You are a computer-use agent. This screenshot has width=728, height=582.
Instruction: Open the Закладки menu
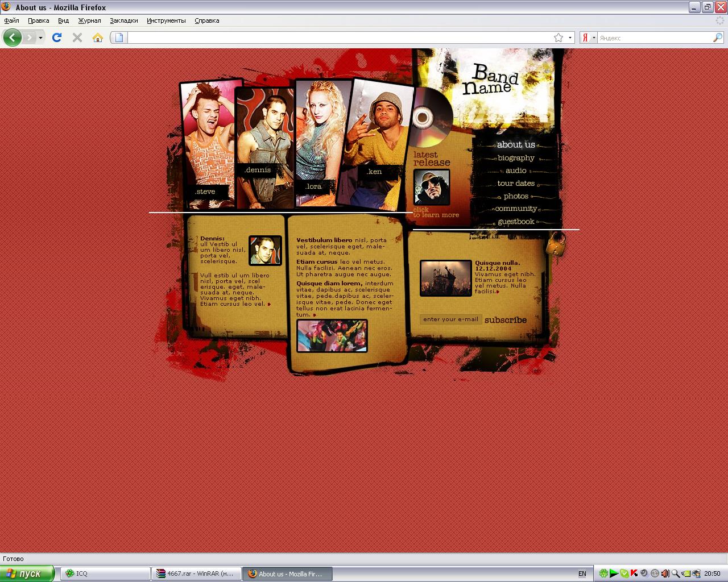pos(123,20)
